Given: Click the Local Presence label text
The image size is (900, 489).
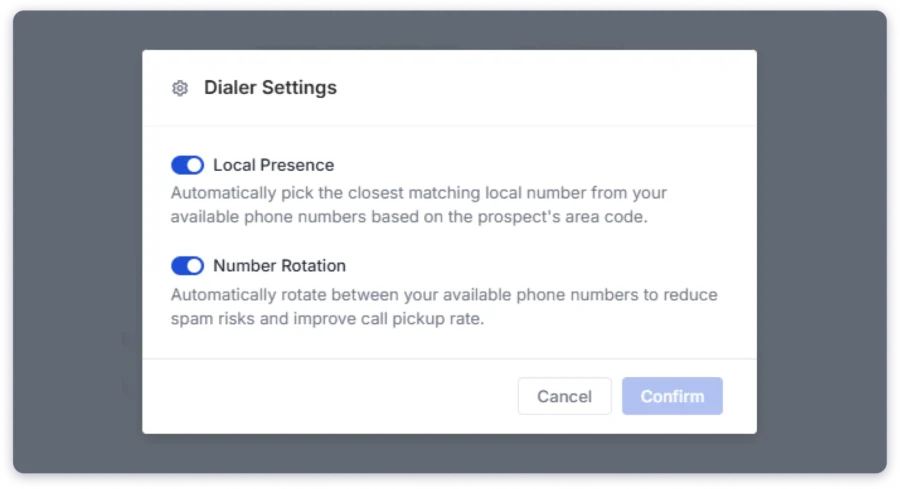Looking at the screenshot, I should tap(273, 165).
